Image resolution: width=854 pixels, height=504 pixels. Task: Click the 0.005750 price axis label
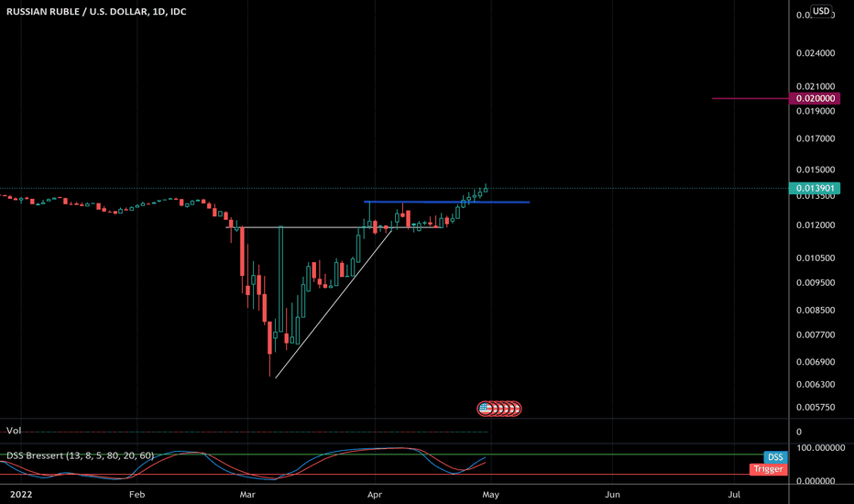816,407
